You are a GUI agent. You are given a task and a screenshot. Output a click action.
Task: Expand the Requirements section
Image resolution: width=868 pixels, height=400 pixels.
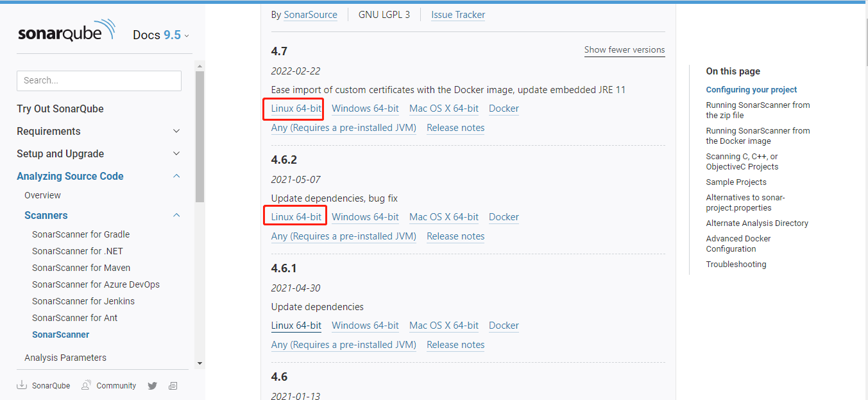(x=99, y=131)
